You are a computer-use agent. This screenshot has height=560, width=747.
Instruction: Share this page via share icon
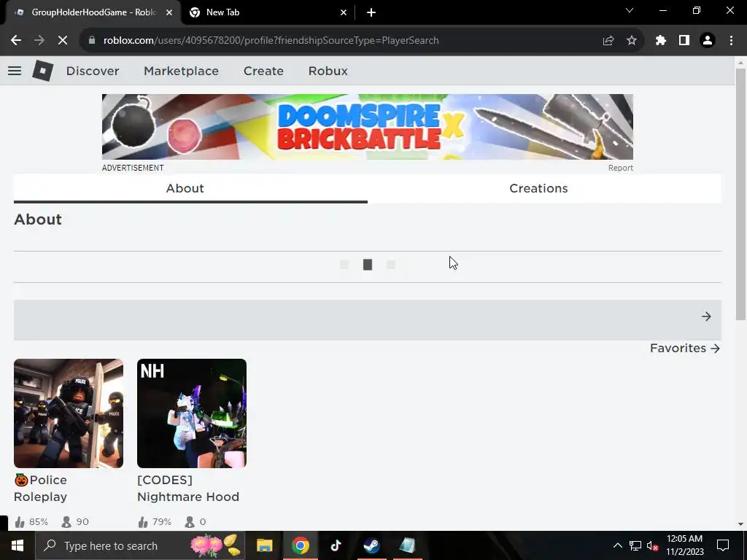(608, 41)
